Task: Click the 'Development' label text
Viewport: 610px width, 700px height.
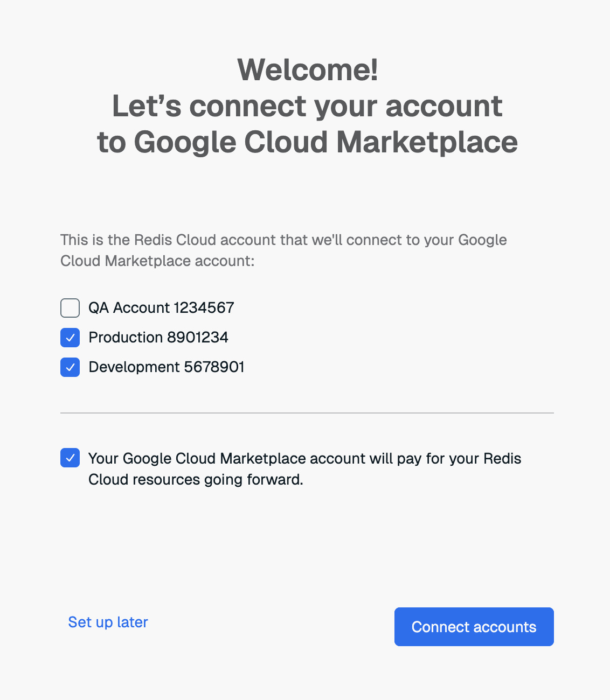Action: (x=134, y=367)
